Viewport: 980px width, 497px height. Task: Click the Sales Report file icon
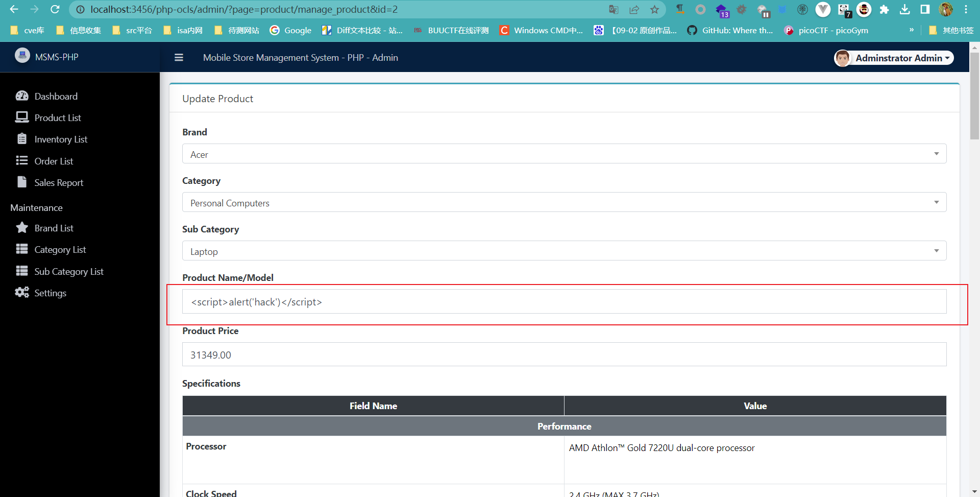pyautogui.click(x=22, y=182)
